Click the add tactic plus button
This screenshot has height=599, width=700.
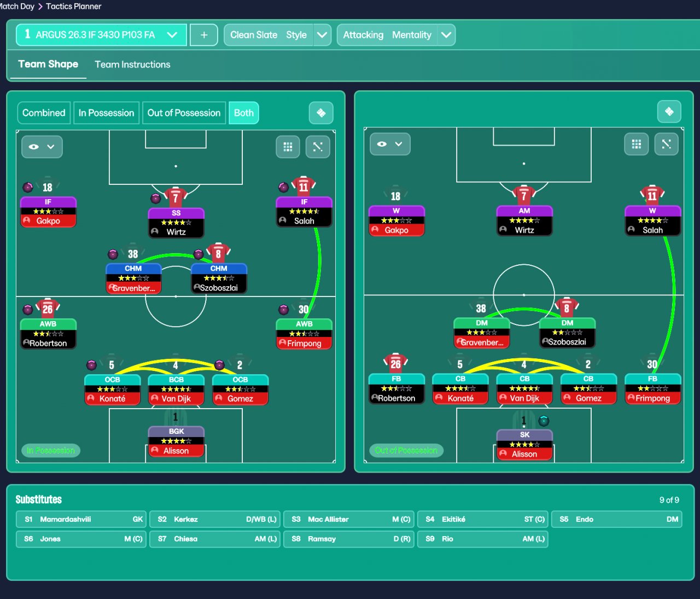point(204,35)
